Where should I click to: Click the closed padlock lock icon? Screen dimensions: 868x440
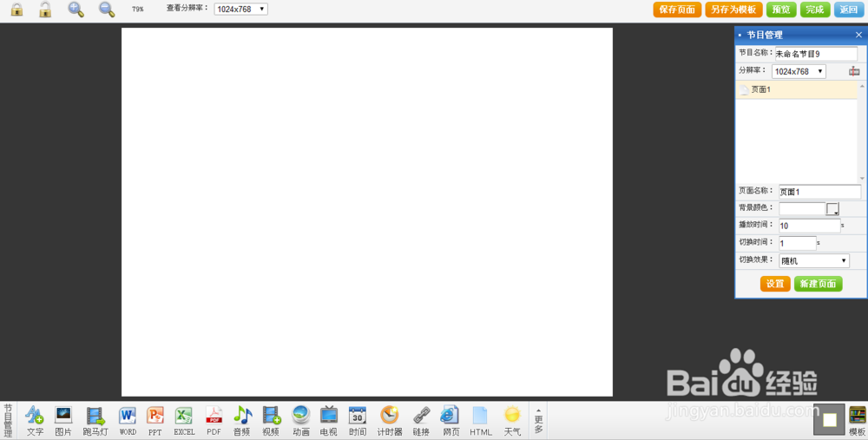click(17, 10)
